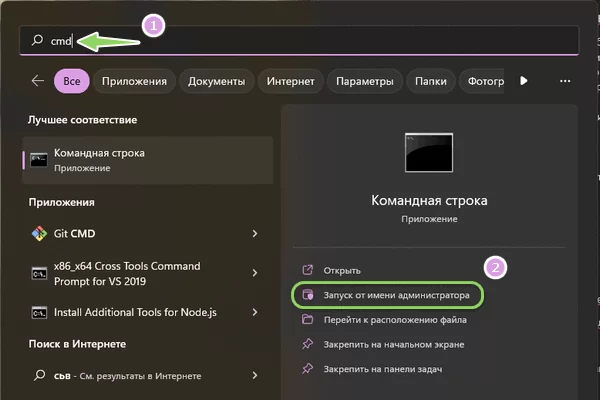Open the Интернет filter tab
The height and width of the screenshot is (400, 600).
click(x=291, y=81)
